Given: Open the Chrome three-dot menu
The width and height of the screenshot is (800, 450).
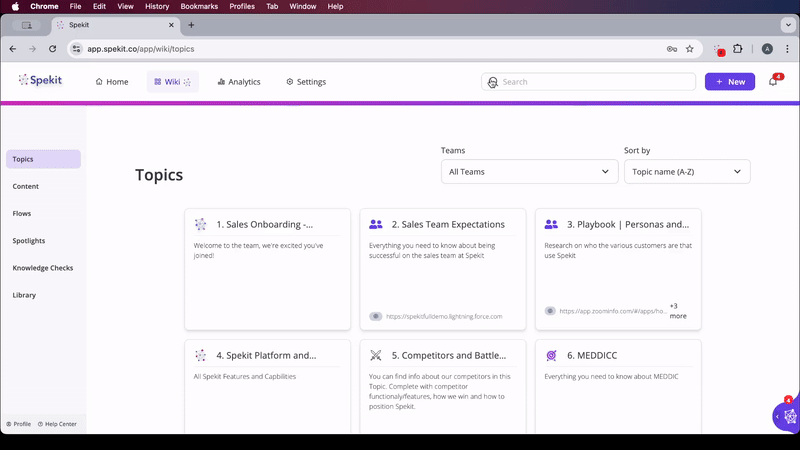Looking at the screenshot, I should click(x=787, y=49).
